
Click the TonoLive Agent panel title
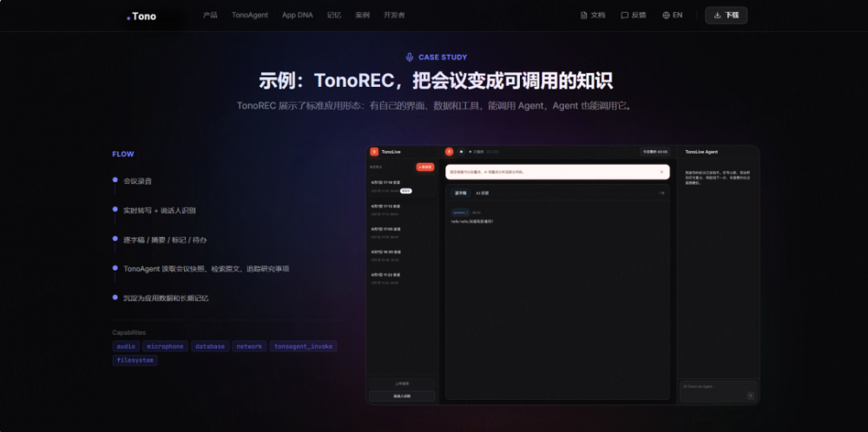[x=701, y=152]
